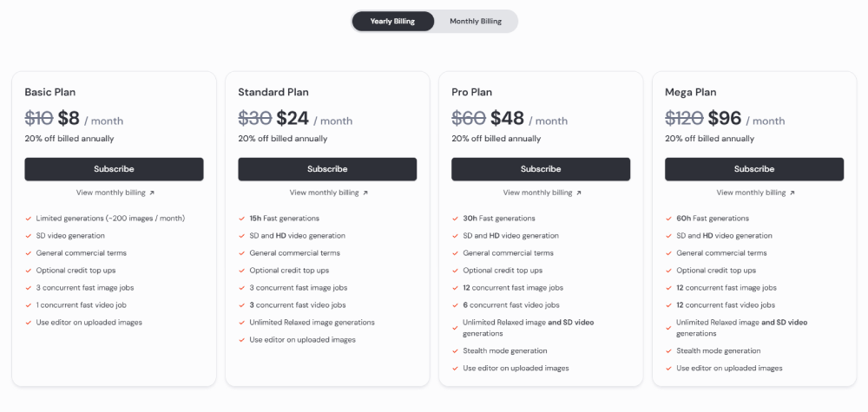
Task: Subscribe to the Standard Plan
Action: click(x=327, y=169)
